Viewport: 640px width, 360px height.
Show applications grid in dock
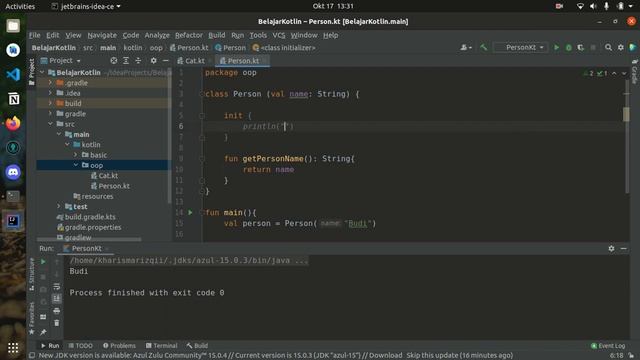tap(13, 347)
